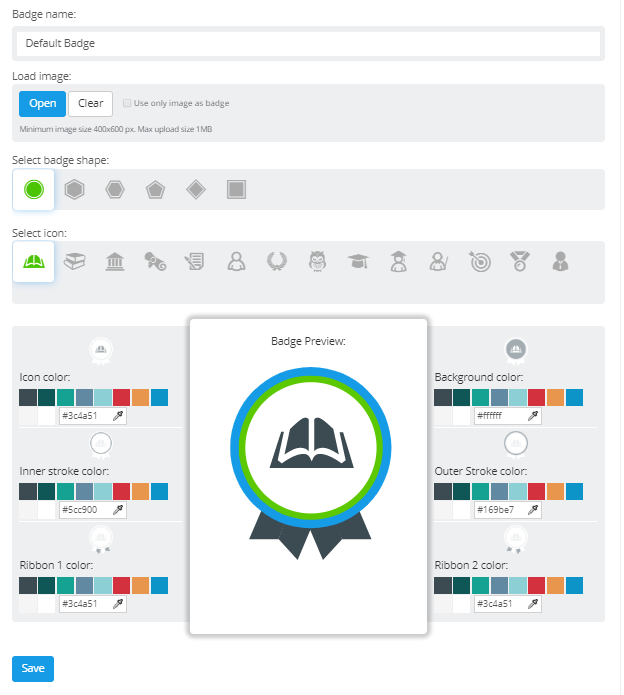
Task: Choose the graduation cap icon
Action: point(358,261)
